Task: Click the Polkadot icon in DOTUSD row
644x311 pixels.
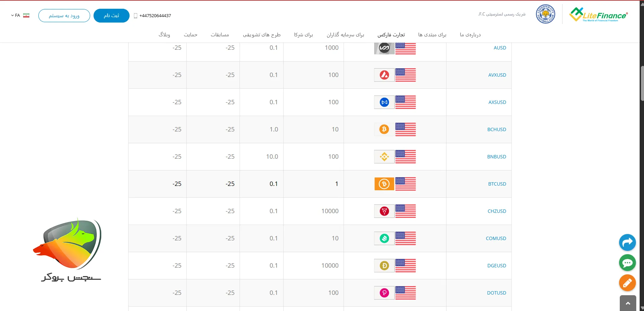Action: point(384,293)
